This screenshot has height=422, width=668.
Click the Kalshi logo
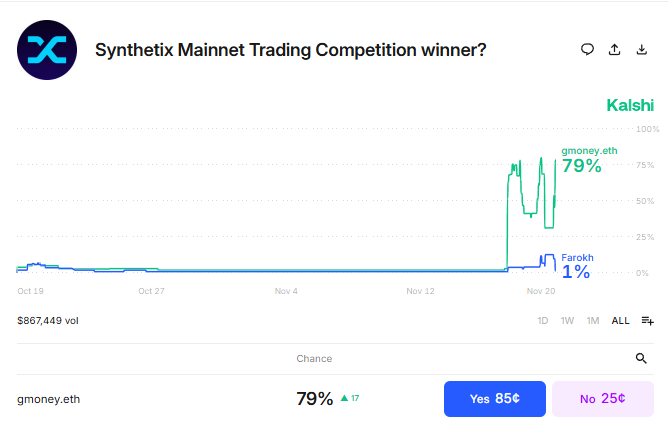(630, 105)
